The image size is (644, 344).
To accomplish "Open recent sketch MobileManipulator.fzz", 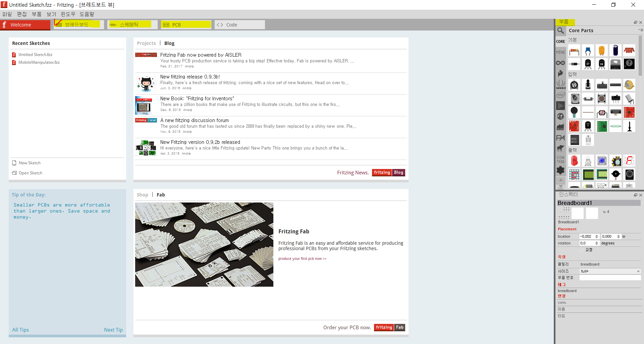I will coord(39,62).
